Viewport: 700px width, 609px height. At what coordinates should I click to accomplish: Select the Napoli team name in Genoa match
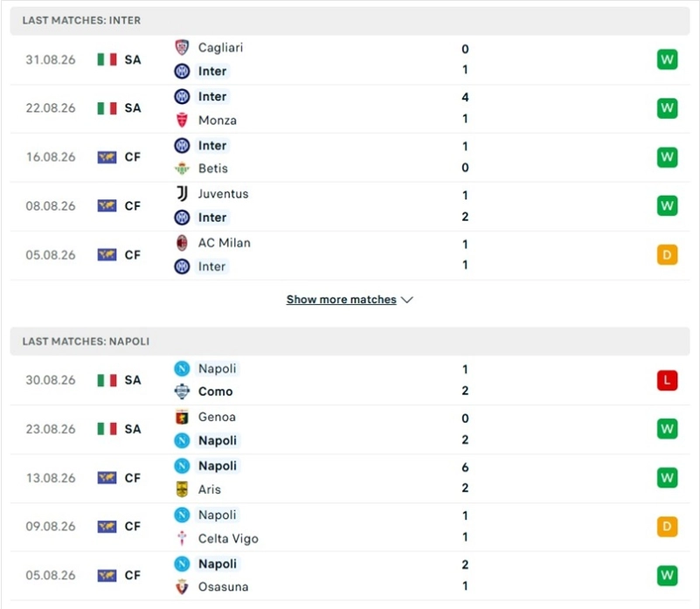click(x=218, y=440)
